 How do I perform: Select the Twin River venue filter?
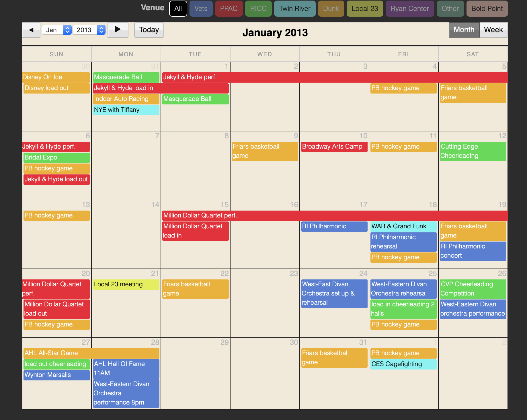294,9
